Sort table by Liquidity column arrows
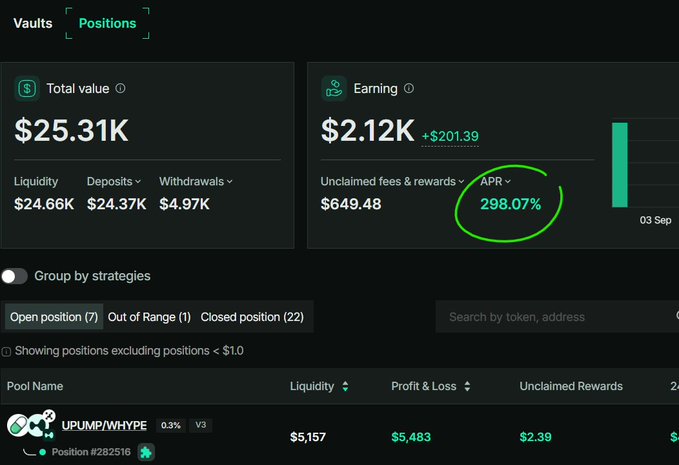 [345, 386]
